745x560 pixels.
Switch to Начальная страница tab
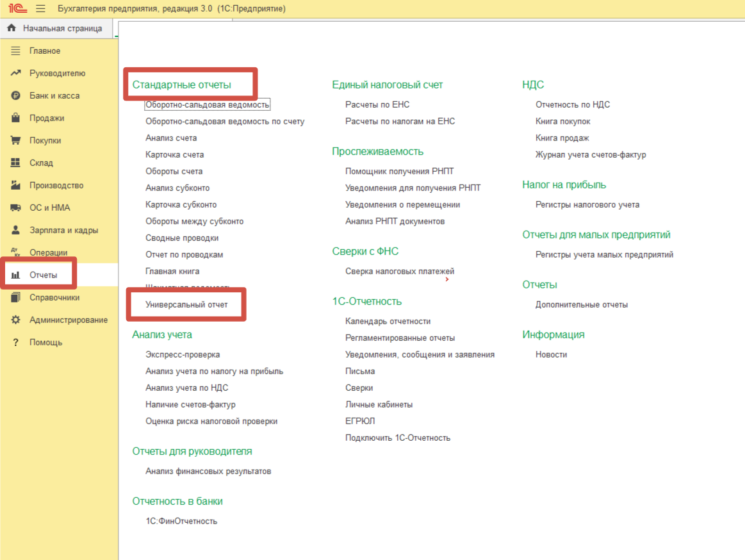56,28
